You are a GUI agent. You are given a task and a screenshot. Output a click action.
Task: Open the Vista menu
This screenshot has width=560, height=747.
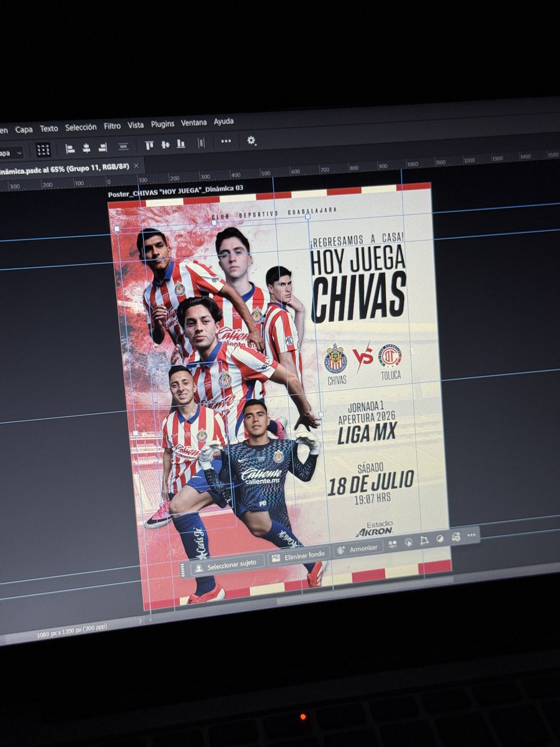(x=136, y=125)
